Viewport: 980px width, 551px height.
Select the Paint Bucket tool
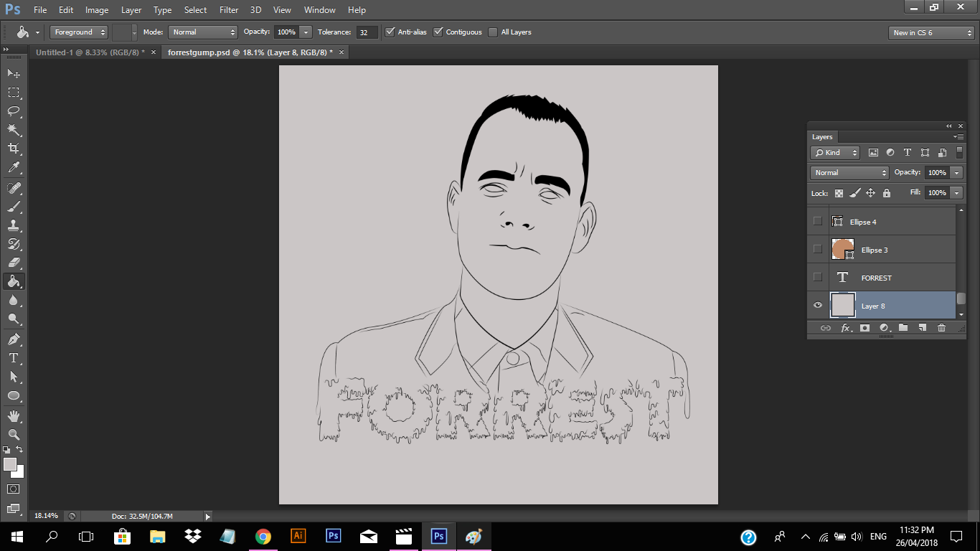coord(14,281)
